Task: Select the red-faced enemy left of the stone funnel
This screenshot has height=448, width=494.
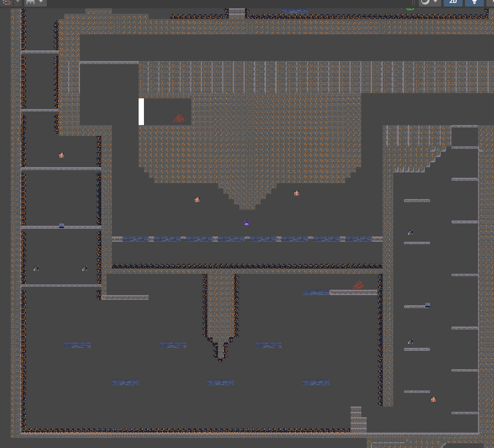Action: 197,200
